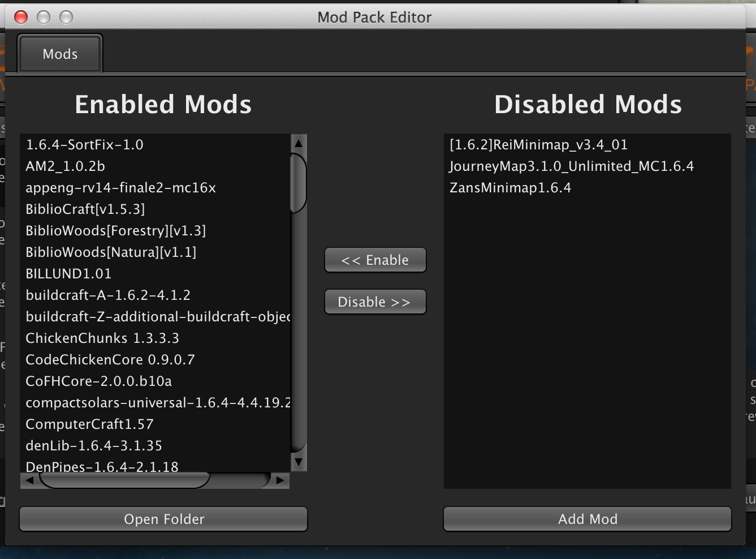Click the vertical scrollbar thumb in Enabled Mods
756x559 pixels.
click(x=299, y=183)
